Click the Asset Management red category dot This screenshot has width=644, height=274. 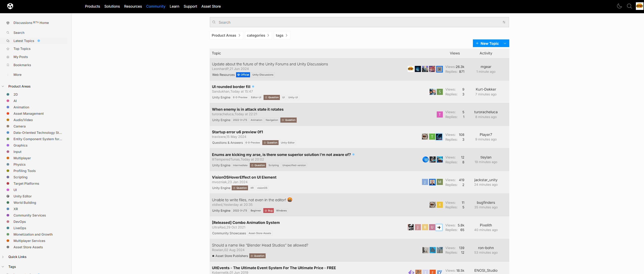(8, 114)
